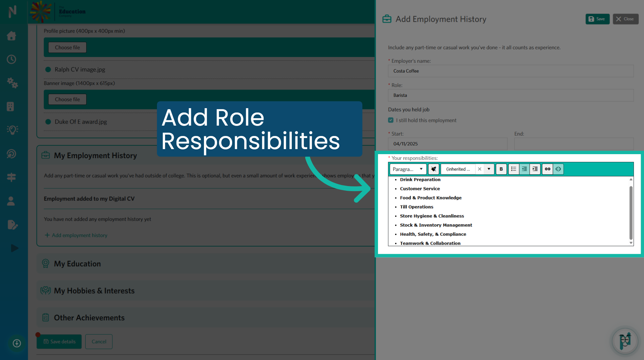Toggle 'I still hold this employment' checkbox

click(x=391, y=120)
